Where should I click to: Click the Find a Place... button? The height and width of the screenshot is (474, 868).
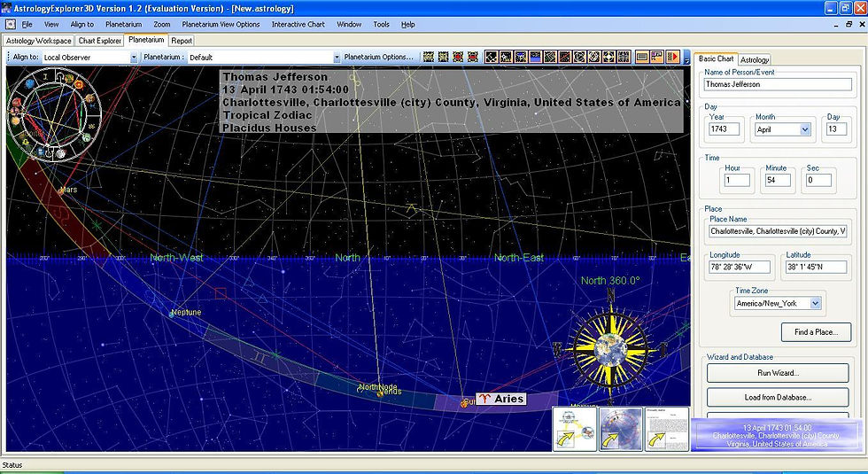click(x=816, y=332)
